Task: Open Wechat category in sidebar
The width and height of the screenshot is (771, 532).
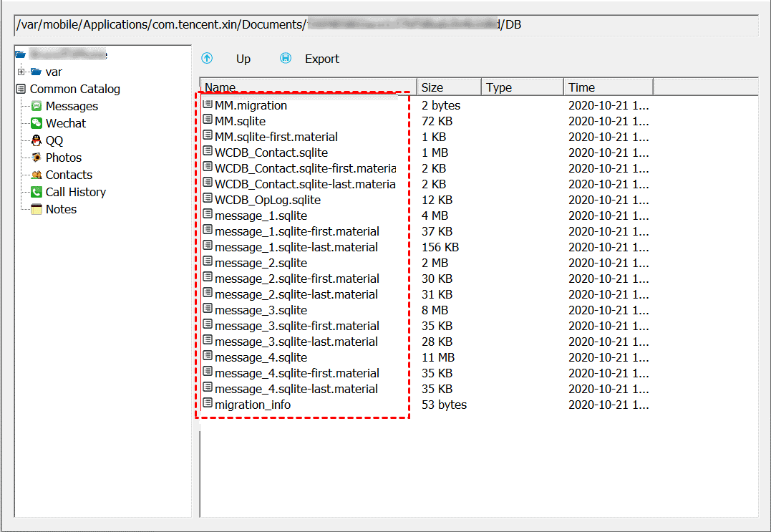Action: (x=65, y=123)
